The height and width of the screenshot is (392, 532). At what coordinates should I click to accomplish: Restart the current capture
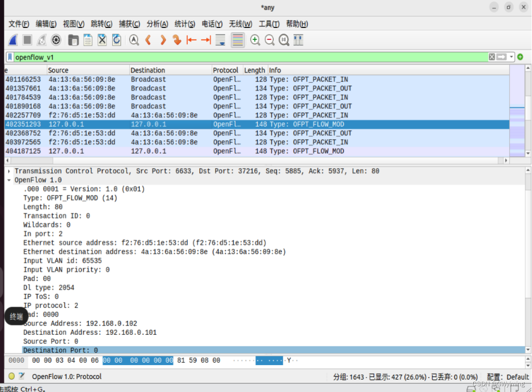click(x=41, y=40)
